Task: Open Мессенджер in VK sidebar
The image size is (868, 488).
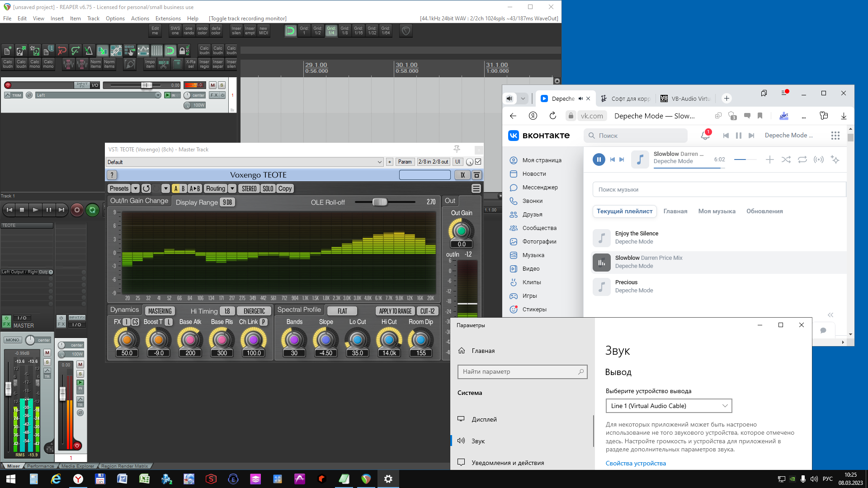Action: tap(540, 187)
